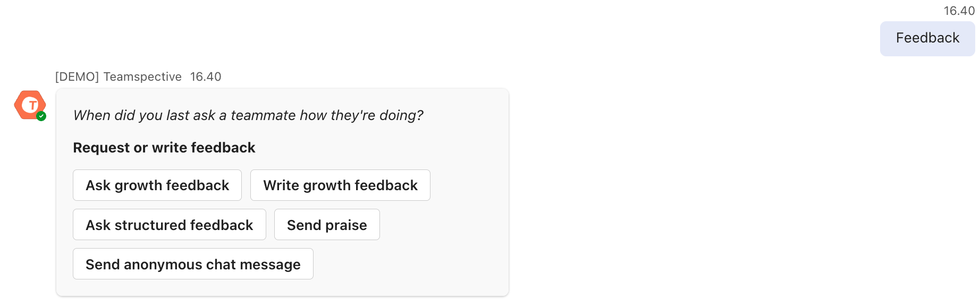Click the 16.40 timestamp next to sender name
The height and width of the screenshot is (306, 980).
pos(205,76)
